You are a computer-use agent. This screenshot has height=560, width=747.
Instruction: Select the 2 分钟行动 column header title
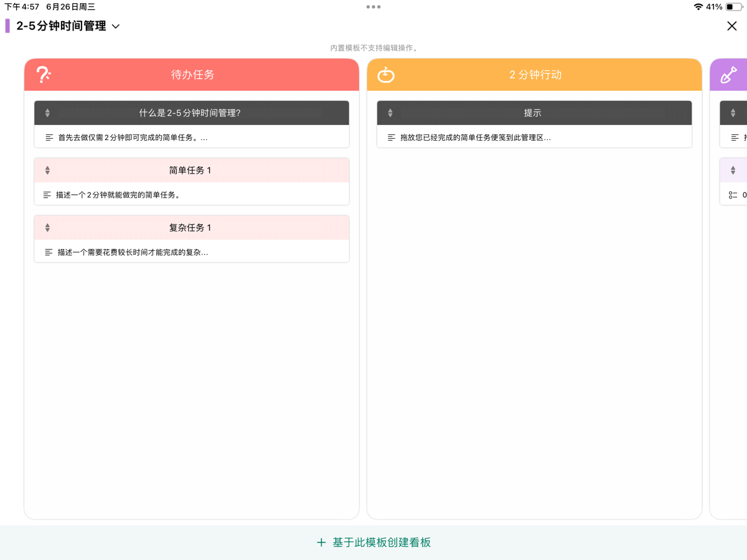[x=535, y=75]
